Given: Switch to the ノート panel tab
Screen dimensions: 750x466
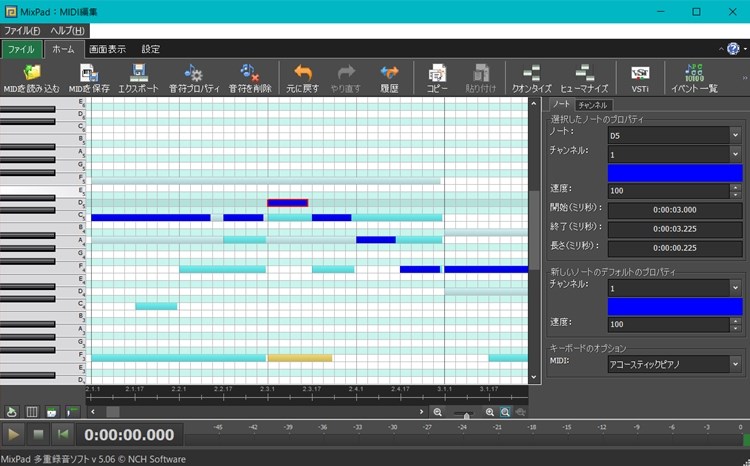Looking at the screenshot, I should (561, 104).
